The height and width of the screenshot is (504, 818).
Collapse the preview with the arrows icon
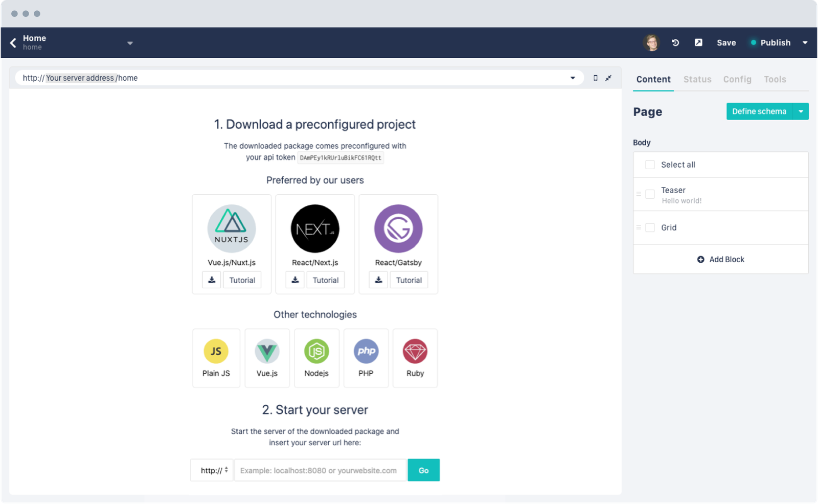[x=608, y=78]
